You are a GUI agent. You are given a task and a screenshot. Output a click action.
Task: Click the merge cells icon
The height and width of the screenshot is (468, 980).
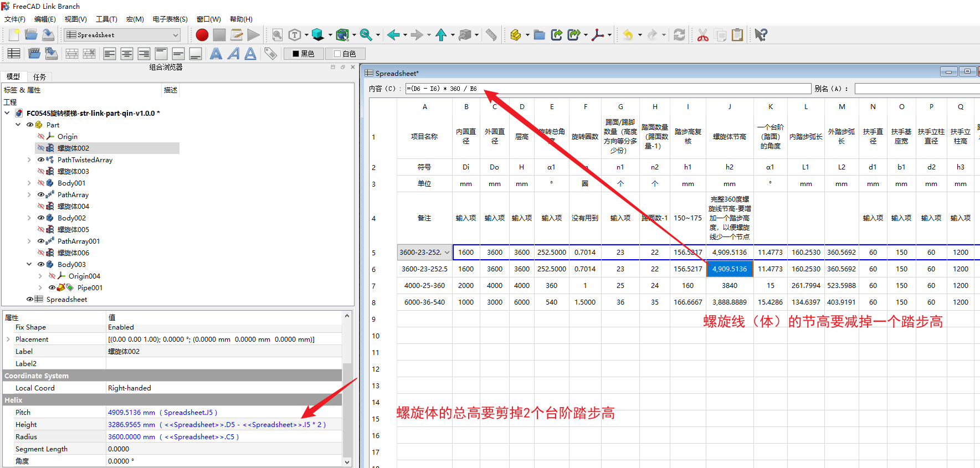(x=71, y=54)
